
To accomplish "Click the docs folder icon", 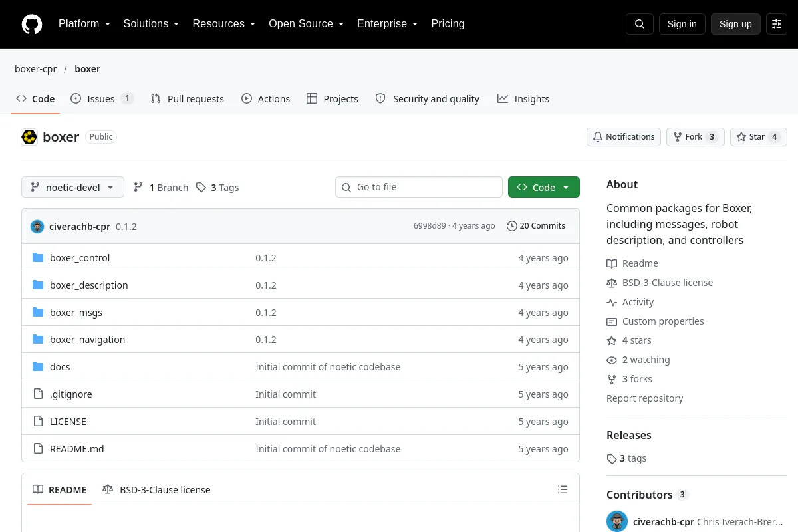I will (38, 366).
